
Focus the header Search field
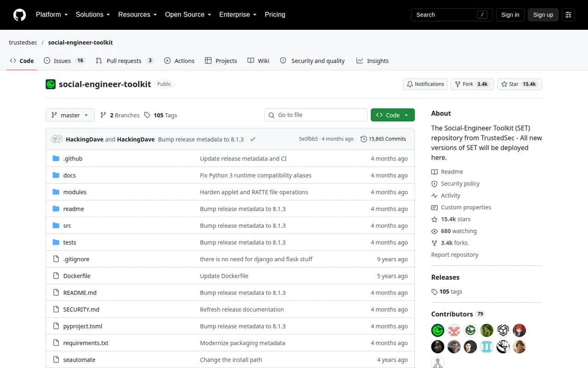coord(452,15)
